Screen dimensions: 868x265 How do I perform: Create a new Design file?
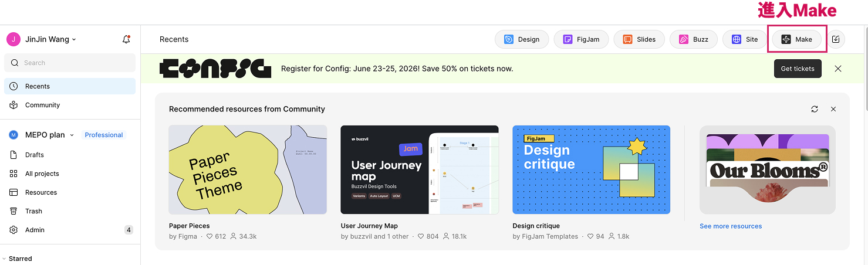point(522,39)
